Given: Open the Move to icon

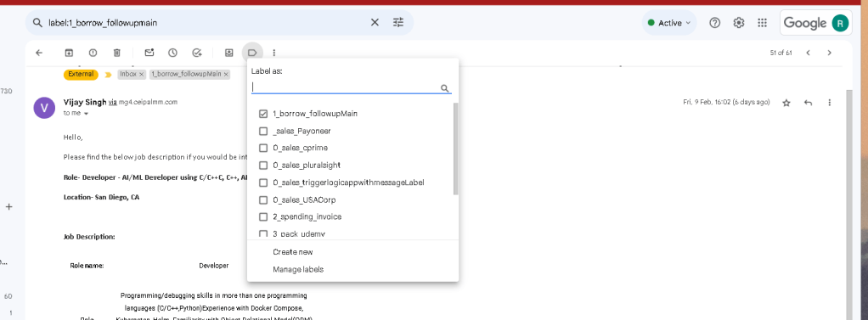Looking at the screenshot, I should click(228, 53).
